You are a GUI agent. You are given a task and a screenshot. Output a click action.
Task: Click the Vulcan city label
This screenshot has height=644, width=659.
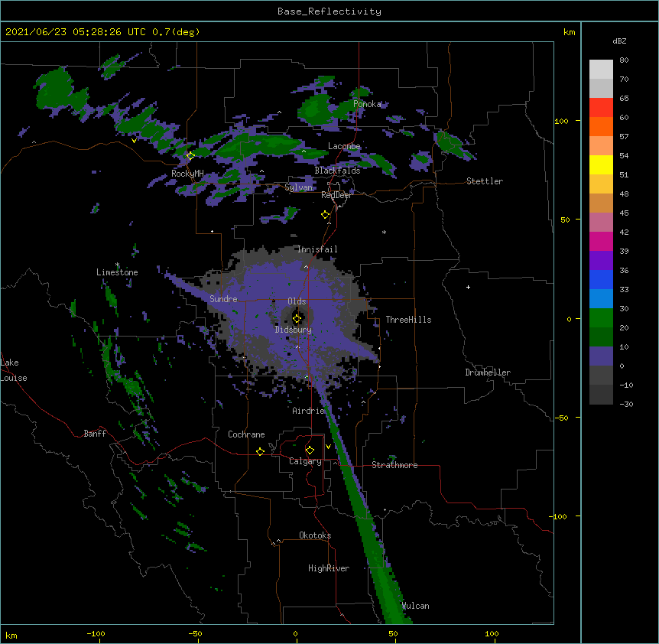click(x=415, y=606)
